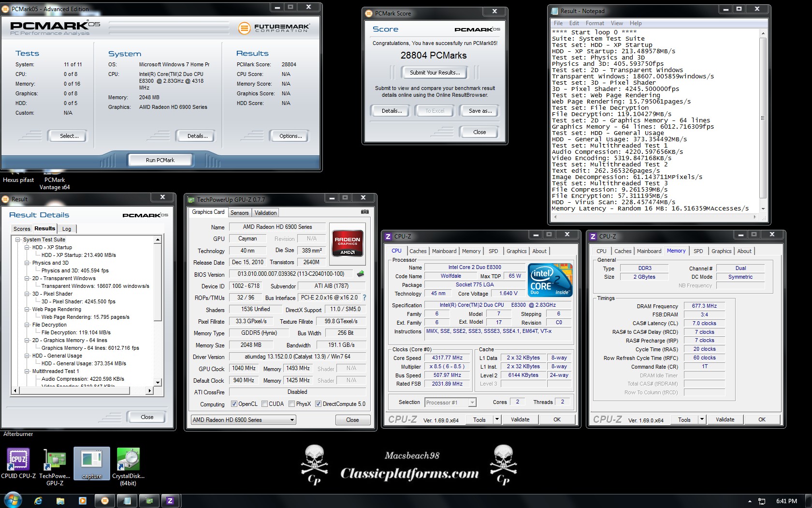This screenshot has height=508, width=812.
Task: Click the Details... button in PCMark Score window
Action: pyautogui.click(x=391, y=111)
